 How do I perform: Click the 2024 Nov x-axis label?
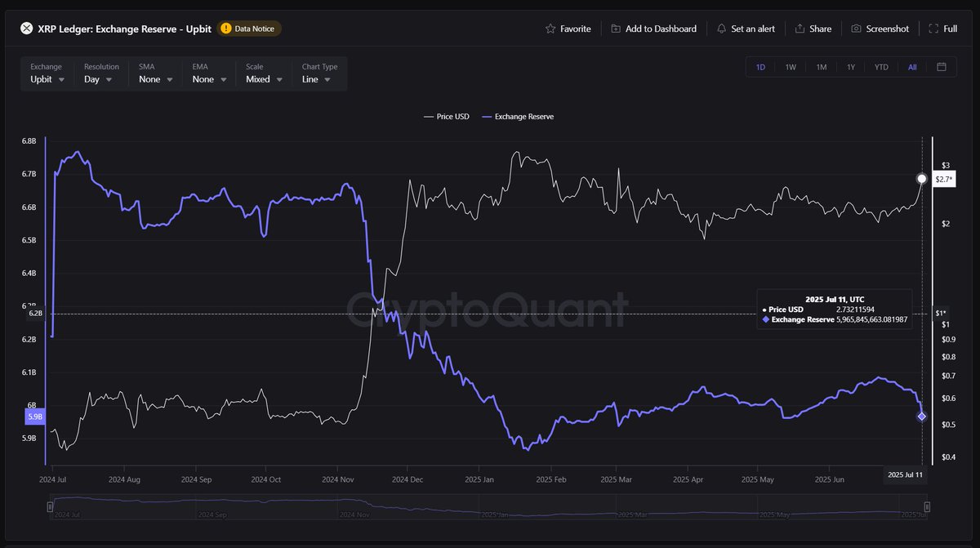pyautogui.click(x=336, y=480)
